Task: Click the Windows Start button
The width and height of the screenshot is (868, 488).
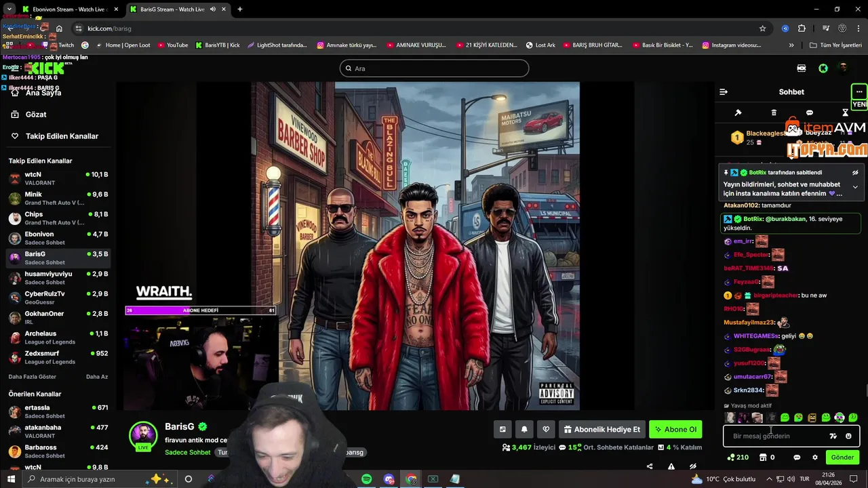Action: coord(11,479)
